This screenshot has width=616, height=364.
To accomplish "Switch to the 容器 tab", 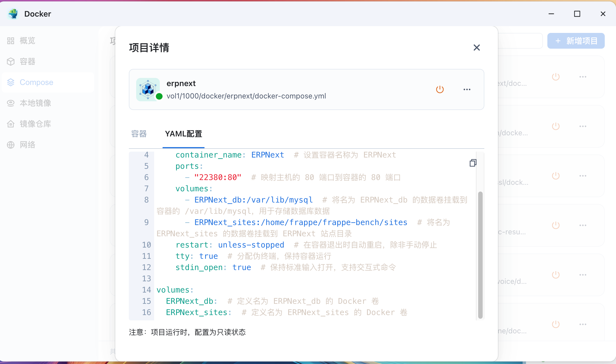I will tap(139, 134).
